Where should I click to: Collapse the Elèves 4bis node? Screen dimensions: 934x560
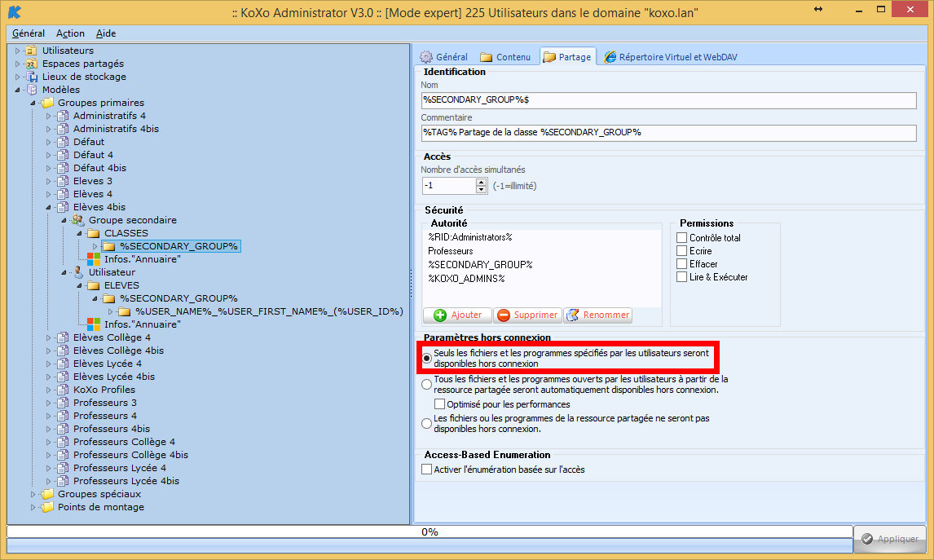[48, 207]
